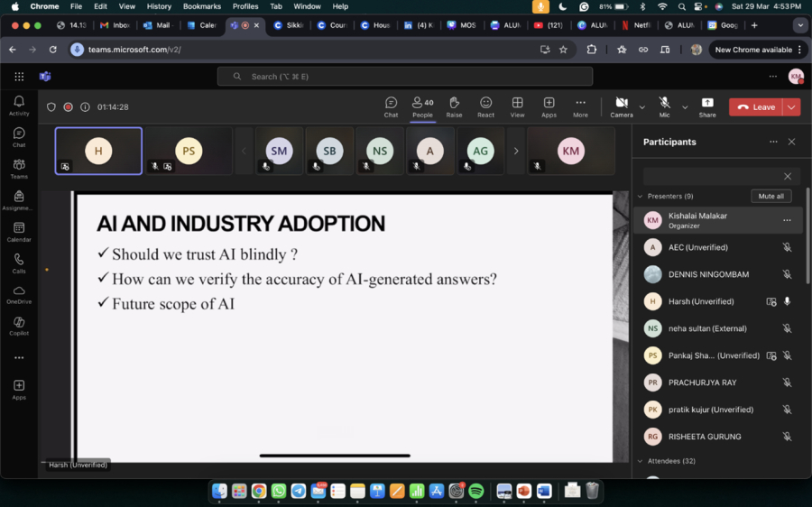Click New Chrome available update button
Viewport: 812px width, 507px height.
click(758, 50)
